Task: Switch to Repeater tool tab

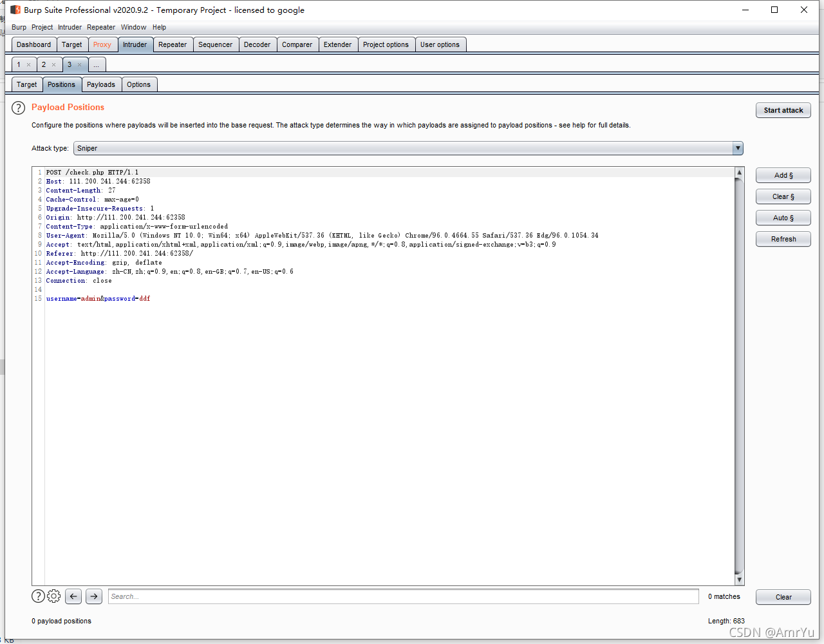Action: (x=173, y=44)
